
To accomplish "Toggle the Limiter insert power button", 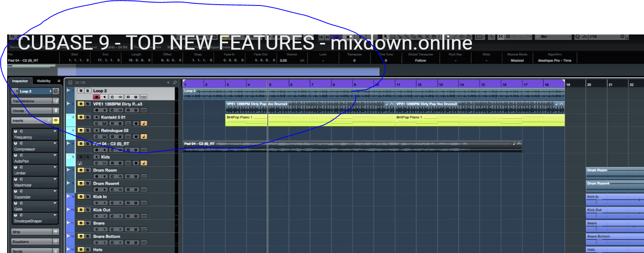I will tap(16, 167).
